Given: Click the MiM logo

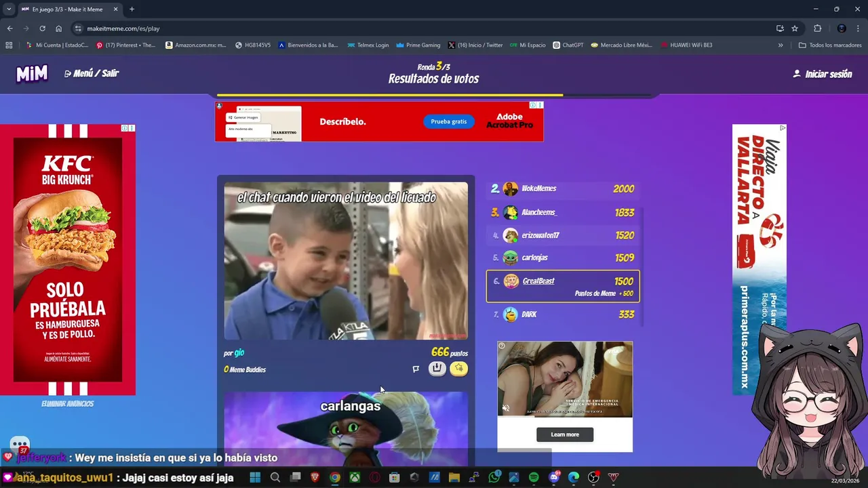Looking at the screenshot, I should coord(32,74).
